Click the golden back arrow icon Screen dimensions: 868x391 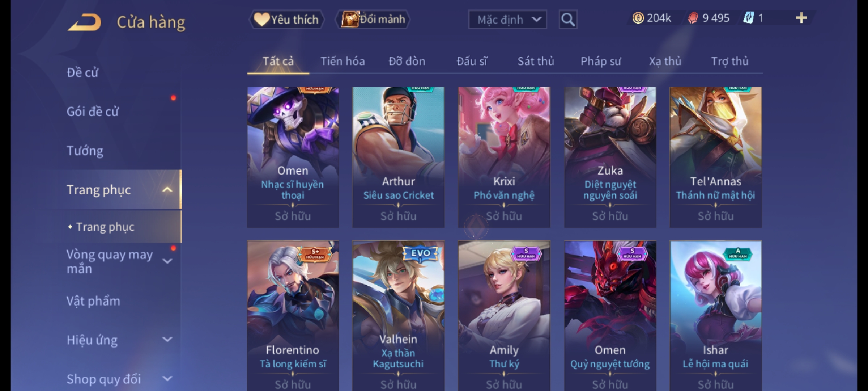(x=85, y=22)
